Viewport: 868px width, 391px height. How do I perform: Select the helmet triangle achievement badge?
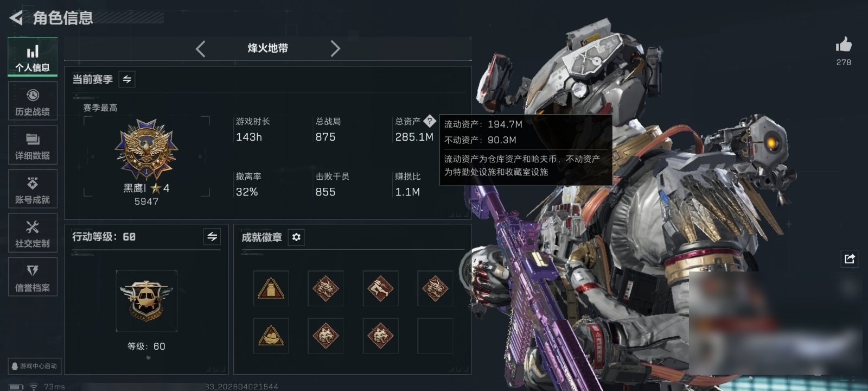pyautogui.click(x=271, y=336)
